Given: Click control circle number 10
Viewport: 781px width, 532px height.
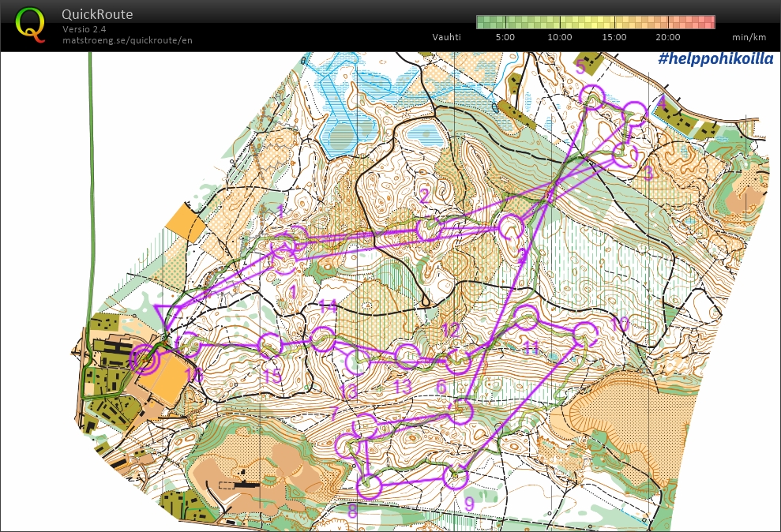Looking at the screenshot, I should pos(586,335).
